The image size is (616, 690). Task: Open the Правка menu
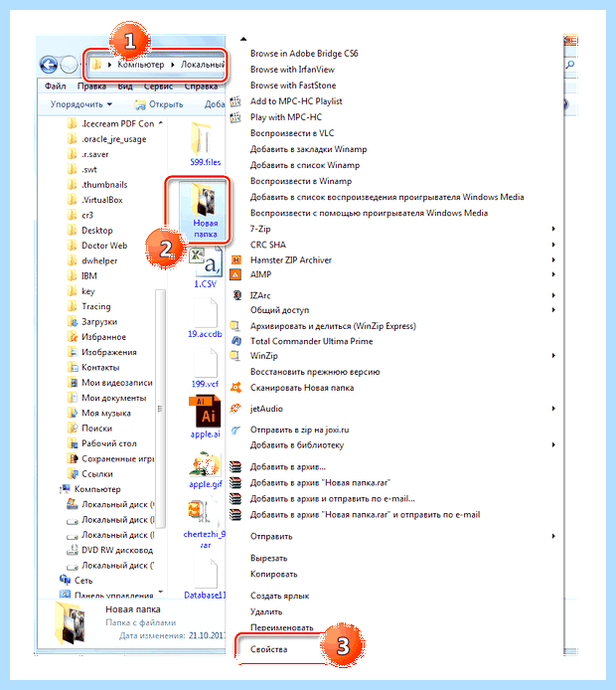[x=91, y=86]
